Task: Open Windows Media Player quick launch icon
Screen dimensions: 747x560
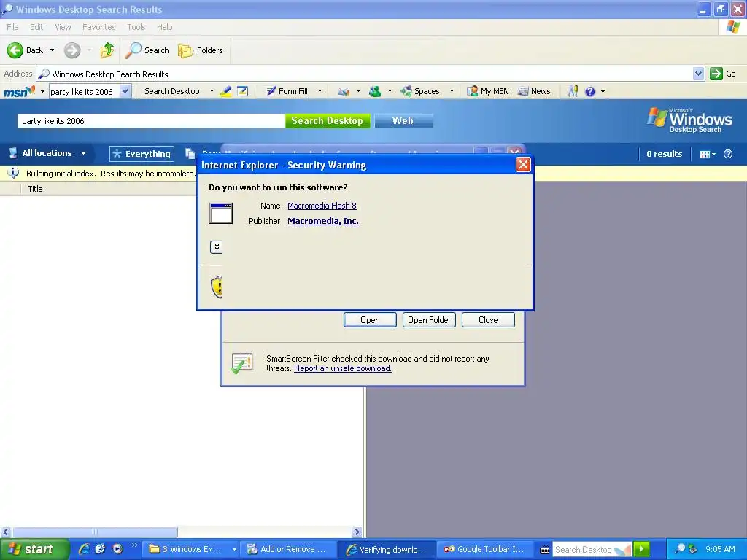Action: pyautogui.click(x=117, y=549)
